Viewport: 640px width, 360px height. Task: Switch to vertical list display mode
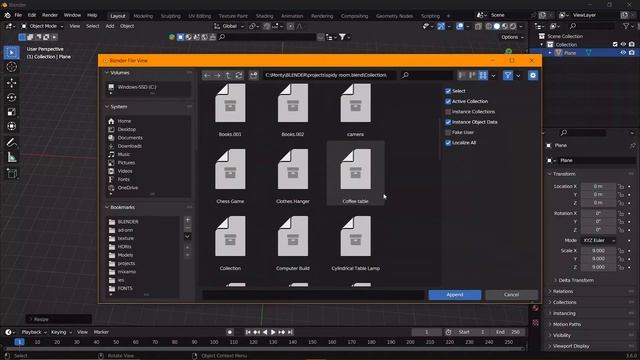pyautogui.click(x=462, y=76)
